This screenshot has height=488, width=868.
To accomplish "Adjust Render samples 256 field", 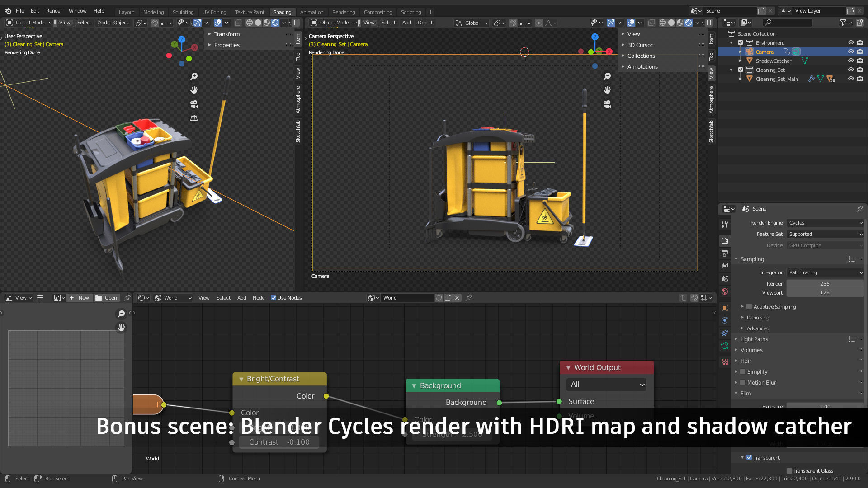I will pyautogui.click(x=825, y=284).
